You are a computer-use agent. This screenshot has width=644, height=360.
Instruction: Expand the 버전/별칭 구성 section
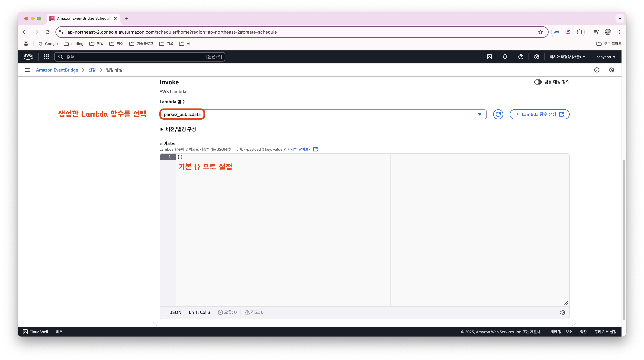click(178, 129)
